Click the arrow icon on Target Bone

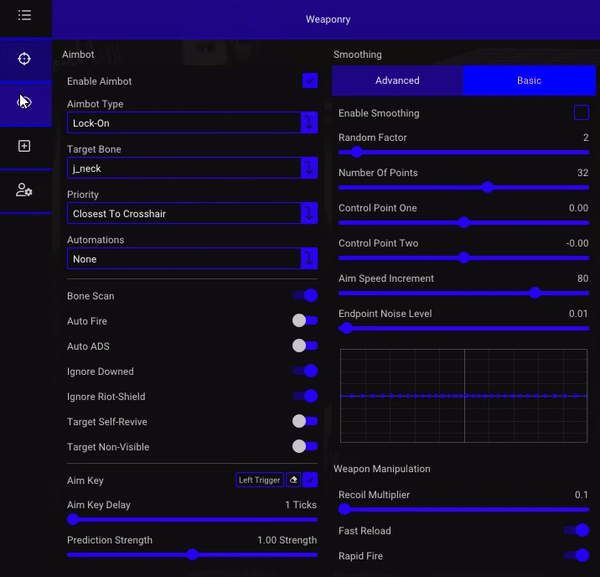(309, 168)
